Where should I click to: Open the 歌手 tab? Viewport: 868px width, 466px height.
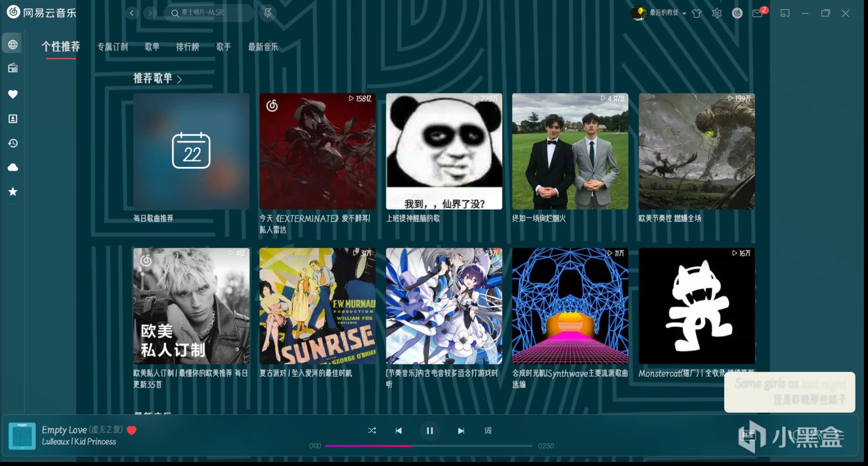click(x=224, y=47)
